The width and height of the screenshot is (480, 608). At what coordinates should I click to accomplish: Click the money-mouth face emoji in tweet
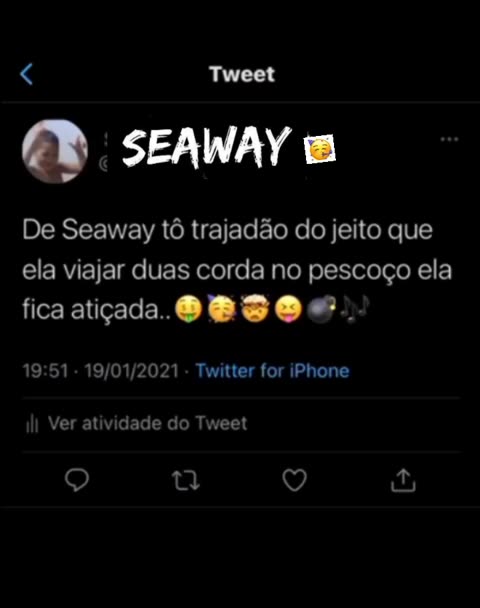tap(188, 309)
